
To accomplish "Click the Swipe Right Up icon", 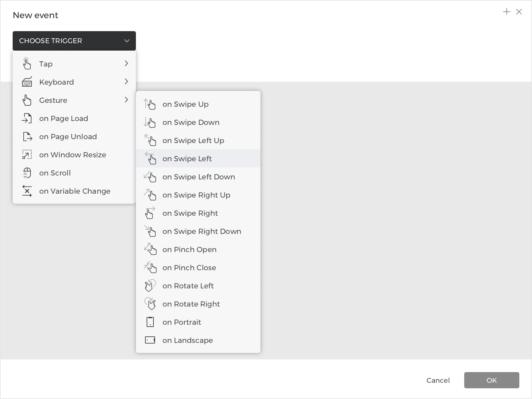I will tap(150, 195).
